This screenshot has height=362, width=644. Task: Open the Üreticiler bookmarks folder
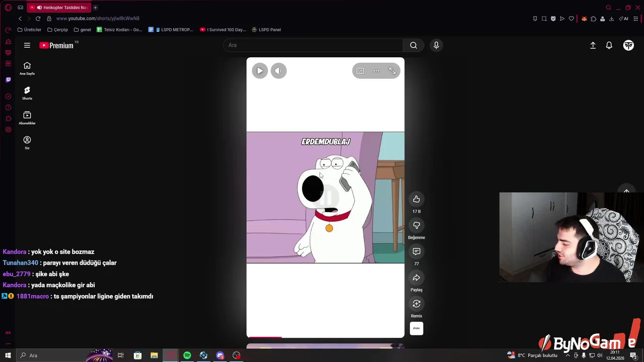pyautogui.click(x=29, y=30)
